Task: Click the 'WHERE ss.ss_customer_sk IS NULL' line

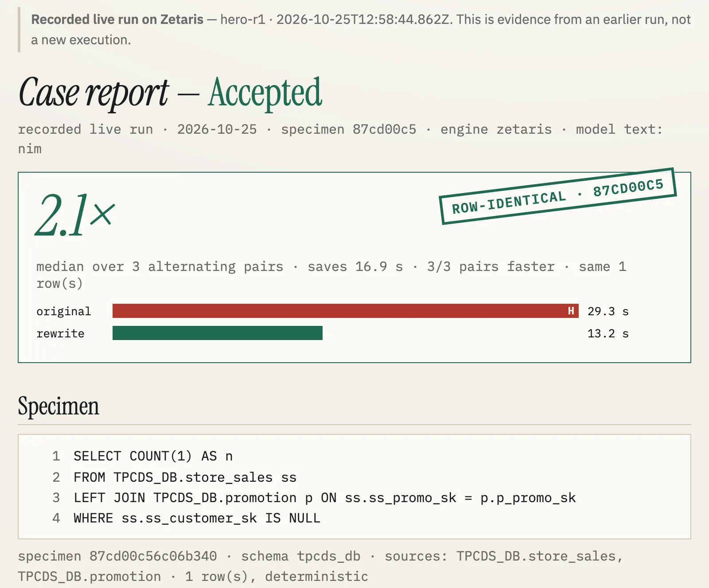Action: 197,518
